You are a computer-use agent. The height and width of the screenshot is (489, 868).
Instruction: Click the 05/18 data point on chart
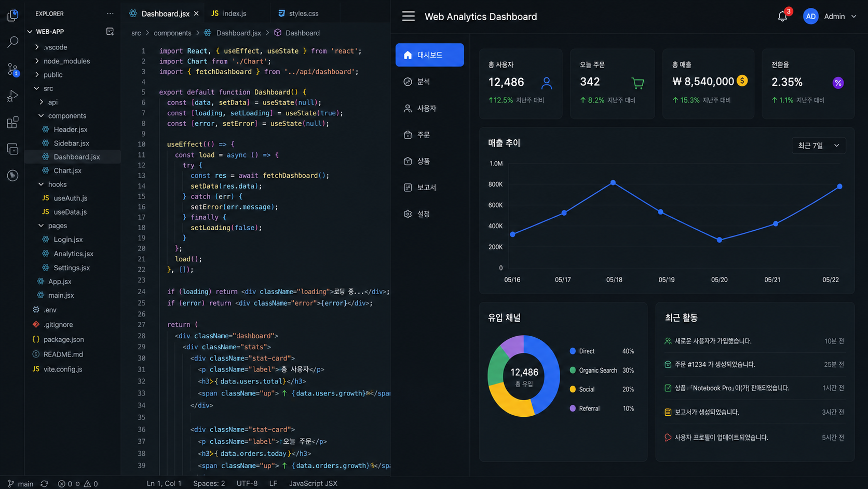tap(613, 182)
